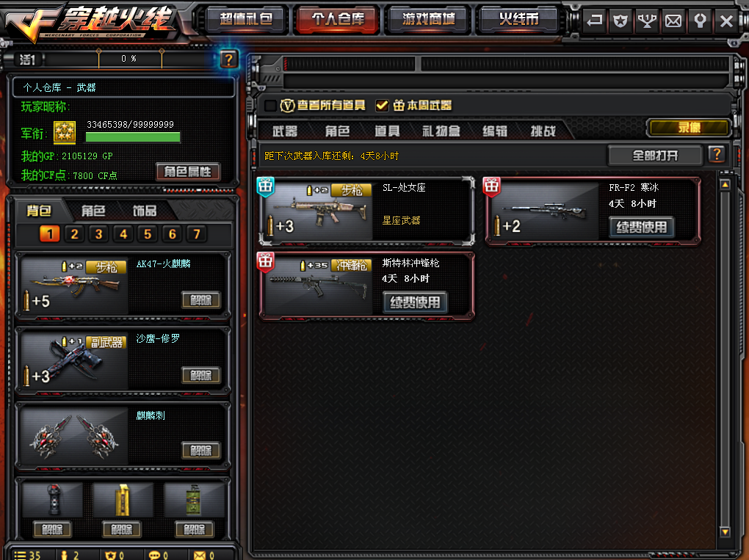Viewport: 749px width, 560px height.
Task: Open the mail envelope icon
Action: [673, 21]
